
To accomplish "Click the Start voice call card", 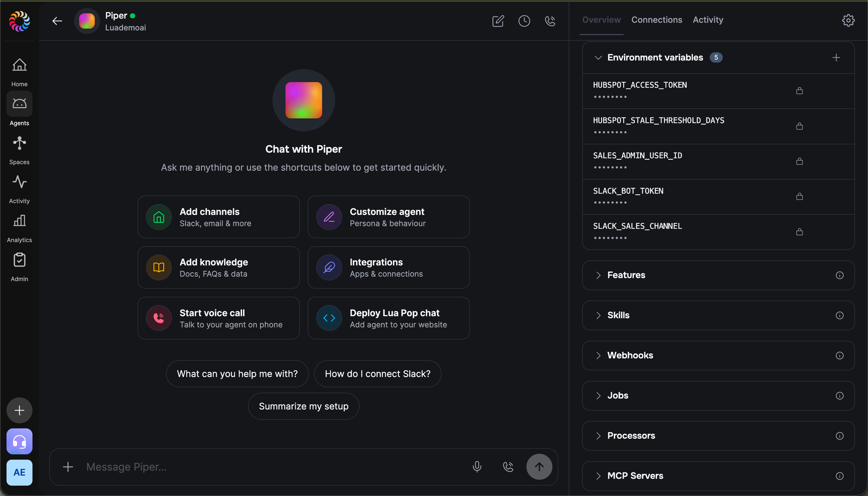I will (x=219, y=318).
